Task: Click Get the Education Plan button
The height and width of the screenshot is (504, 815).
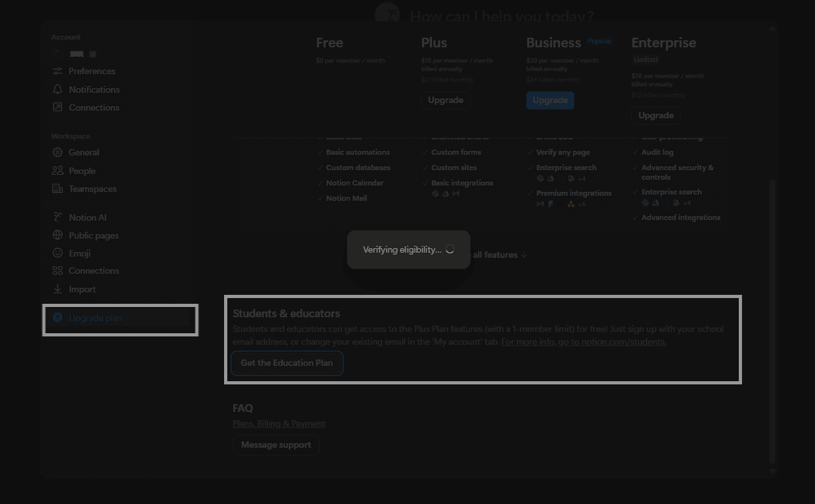Action: coord(287,363)
